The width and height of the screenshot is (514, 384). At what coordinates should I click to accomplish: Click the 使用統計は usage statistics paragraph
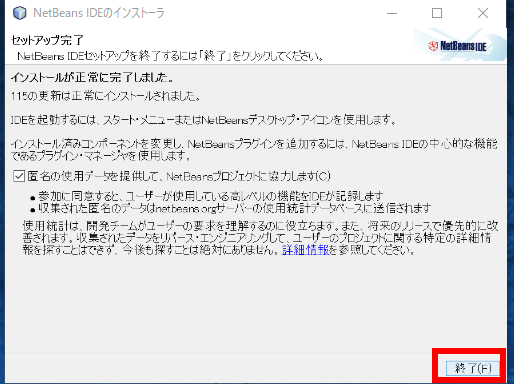[x=260, y=238]
